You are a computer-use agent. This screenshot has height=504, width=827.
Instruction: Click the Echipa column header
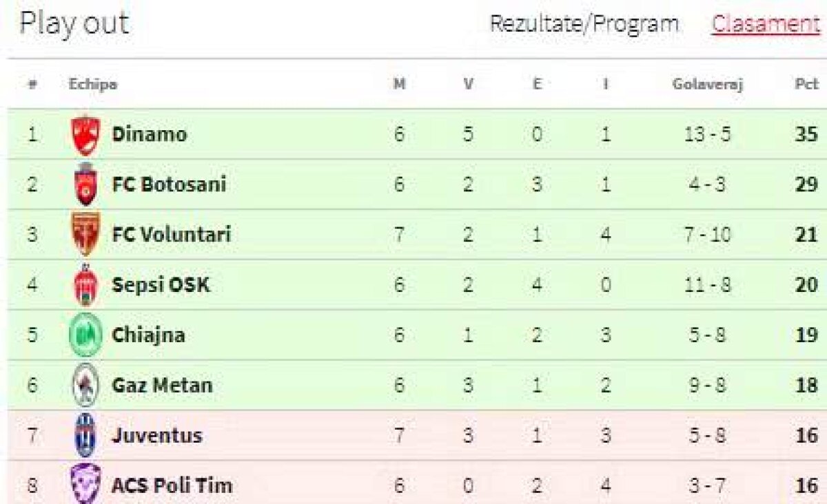(92, 85)
